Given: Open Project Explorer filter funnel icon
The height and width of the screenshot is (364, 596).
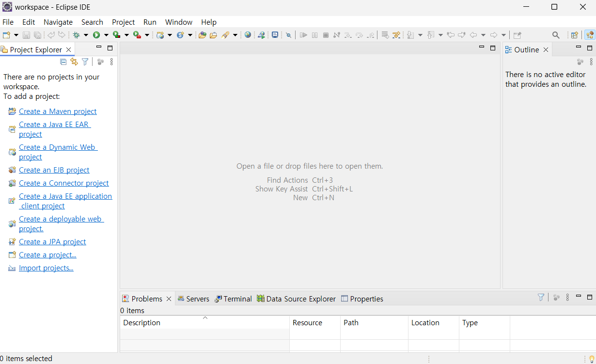Looking at the screenshot, I should [x=85, y=62].
